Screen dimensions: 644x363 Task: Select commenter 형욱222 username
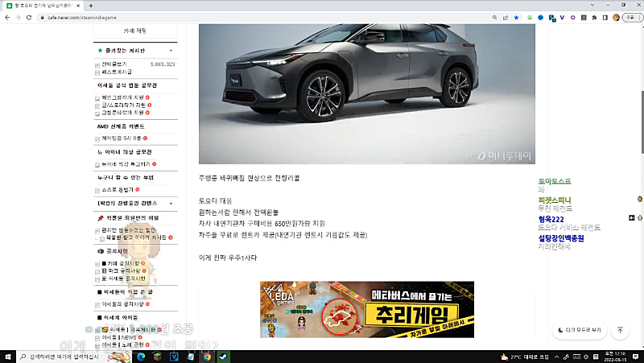tap(551, 219)
